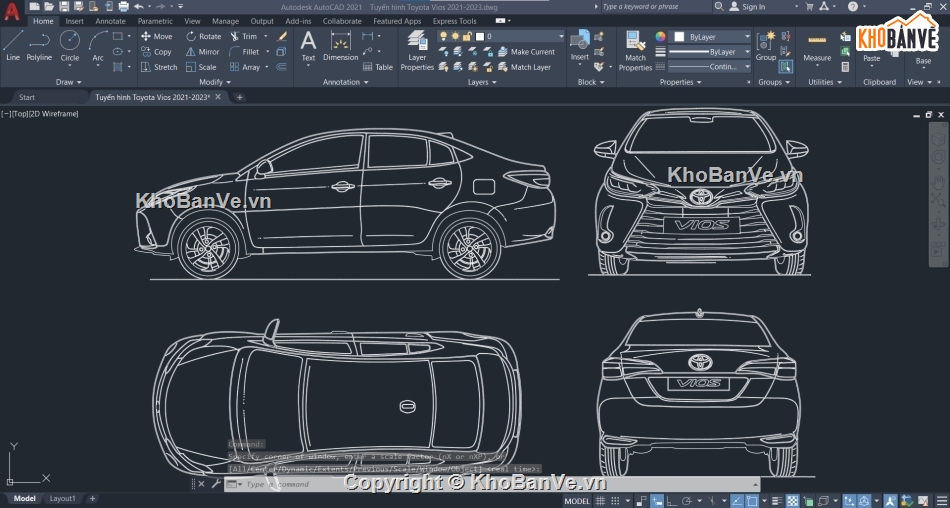The image size is (950, 508).
Task: Toggle polar tracking in status bar
Action: (687, 500)
